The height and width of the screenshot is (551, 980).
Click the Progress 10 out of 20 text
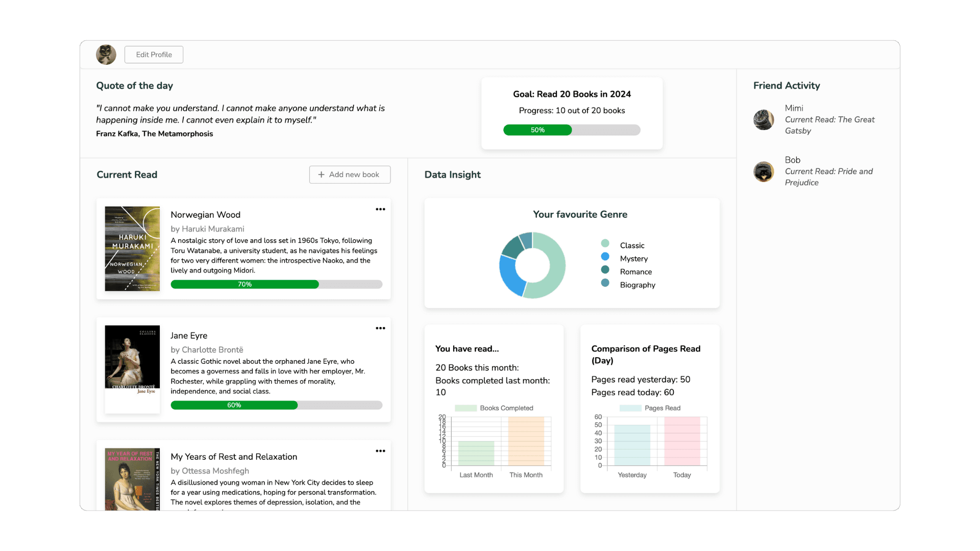572,111
